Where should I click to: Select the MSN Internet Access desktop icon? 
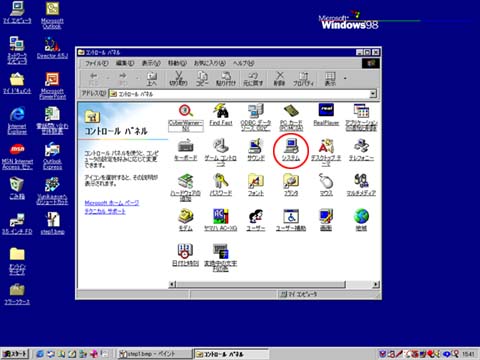click(17, 156)
